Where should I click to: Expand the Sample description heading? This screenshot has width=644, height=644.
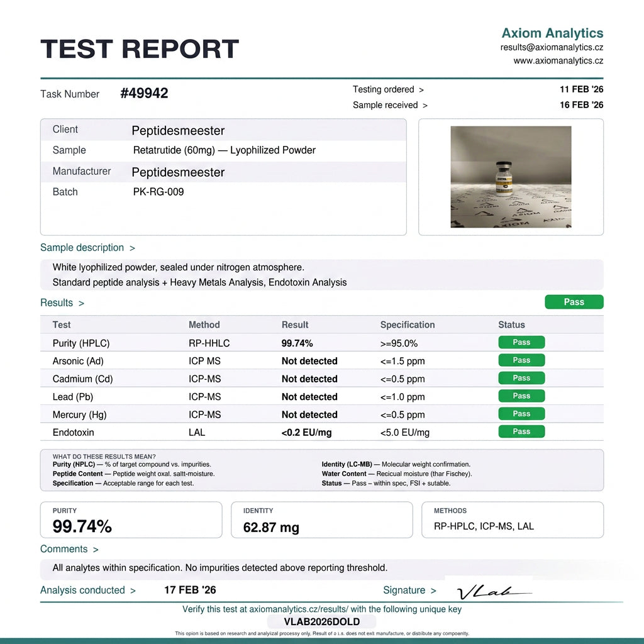(x=87, y=248)
